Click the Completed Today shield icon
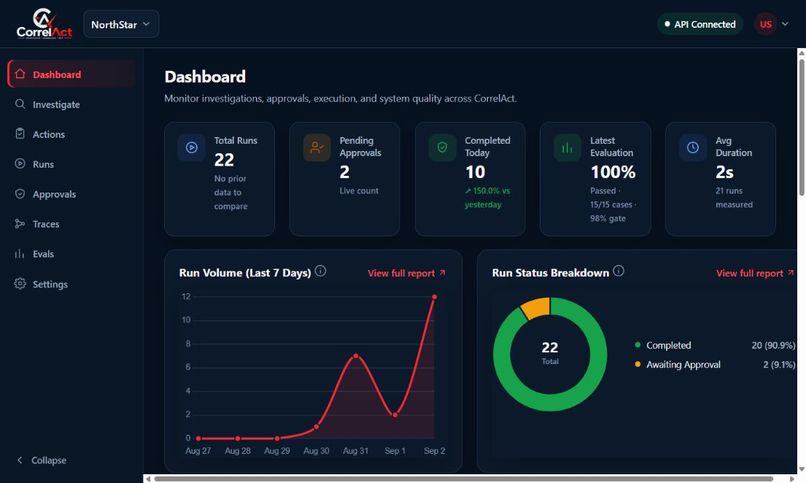This screenshot has width=806, height=483. coord(442,147)
